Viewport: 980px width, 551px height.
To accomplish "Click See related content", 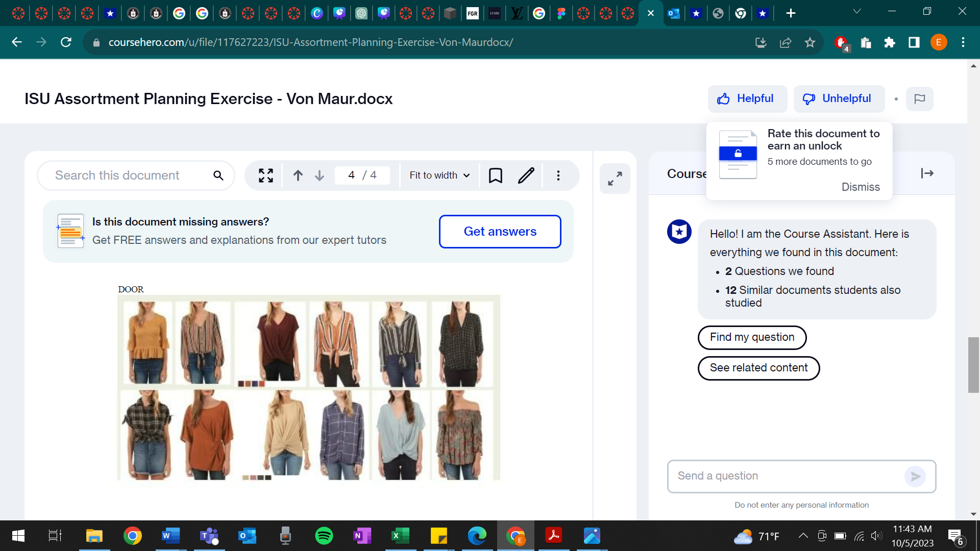I will [x=758, y=368].
